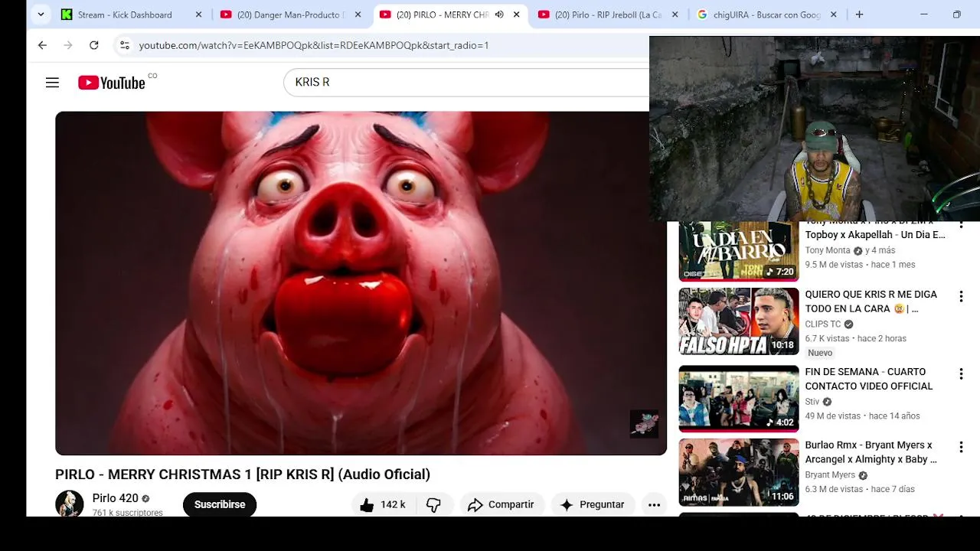Screen dimensions: 980x551
Task: Click the 761 k suscriptores text
Action: click(128, 513)
